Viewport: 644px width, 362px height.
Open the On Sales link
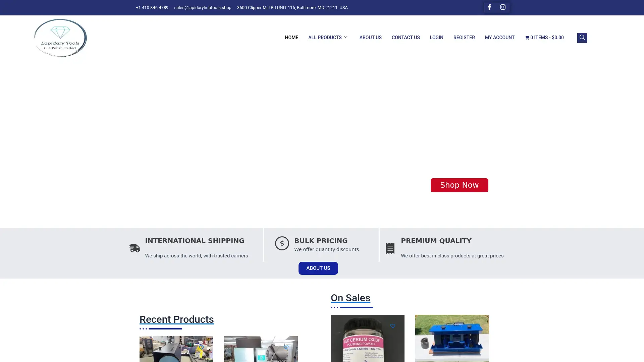point(350,298)
